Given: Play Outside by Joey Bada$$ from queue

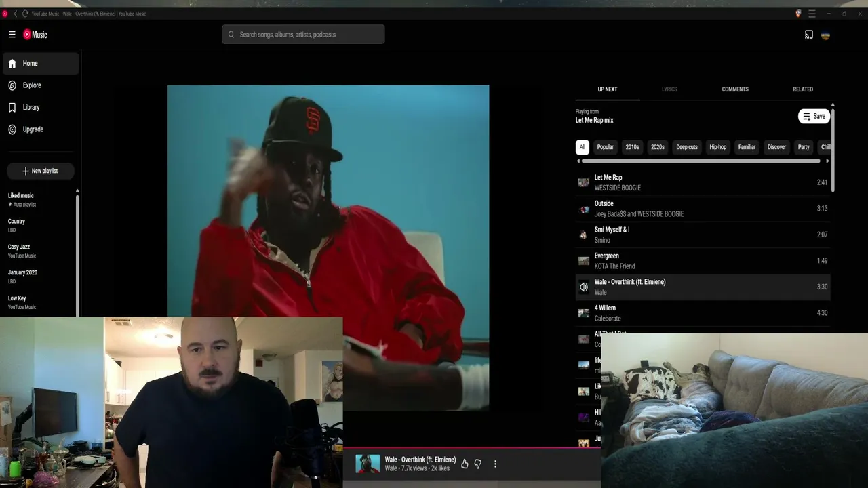Looking at the screenshot, I should pos(703,209).
